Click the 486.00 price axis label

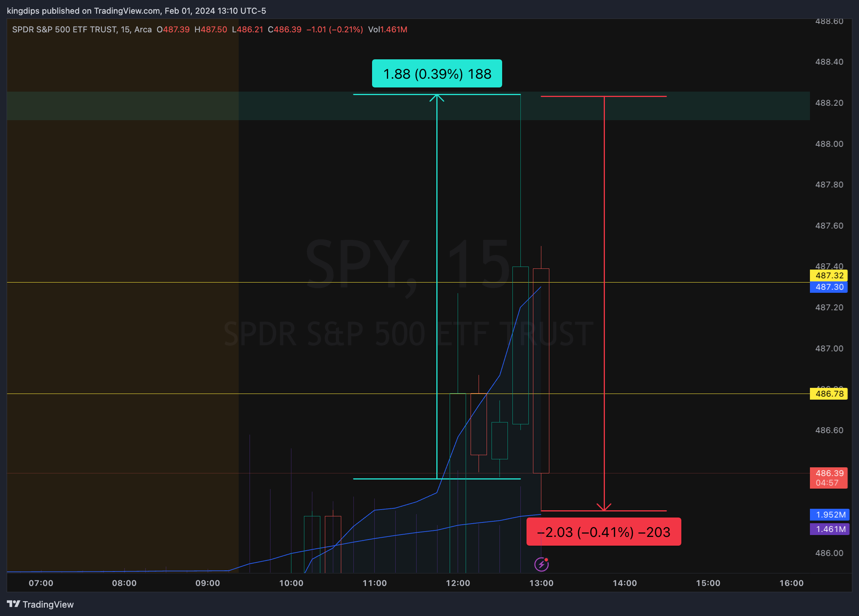tap(829, 553)
